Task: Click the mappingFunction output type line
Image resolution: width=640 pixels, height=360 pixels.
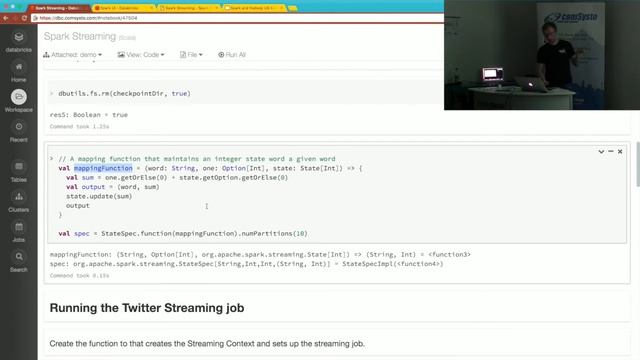Action: 260,255
